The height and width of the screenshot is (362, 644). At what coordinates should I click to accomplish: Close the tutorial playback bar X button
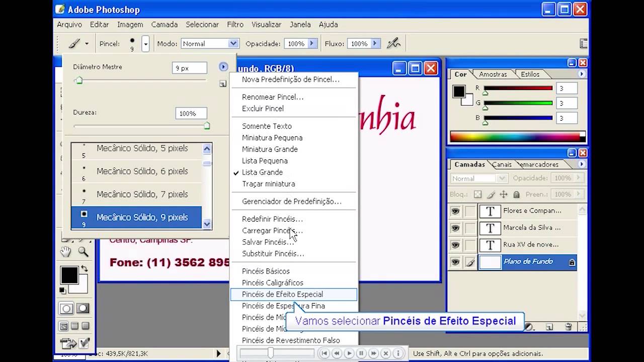[385, 353]
